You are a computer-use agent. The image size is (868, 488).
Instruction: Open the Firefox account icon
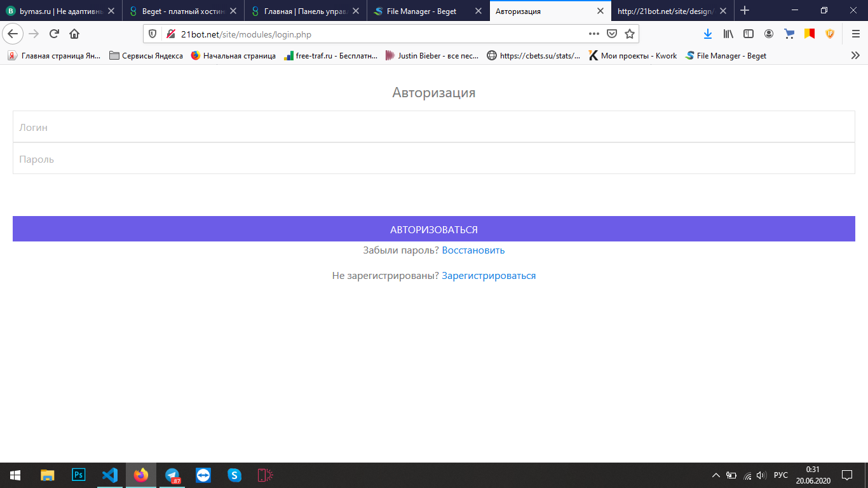coord(769,34)
